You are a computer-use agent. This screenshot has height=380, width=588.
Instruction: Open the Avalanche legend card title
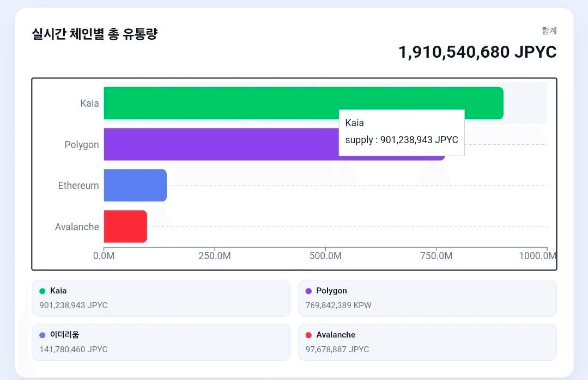point(336,335)
